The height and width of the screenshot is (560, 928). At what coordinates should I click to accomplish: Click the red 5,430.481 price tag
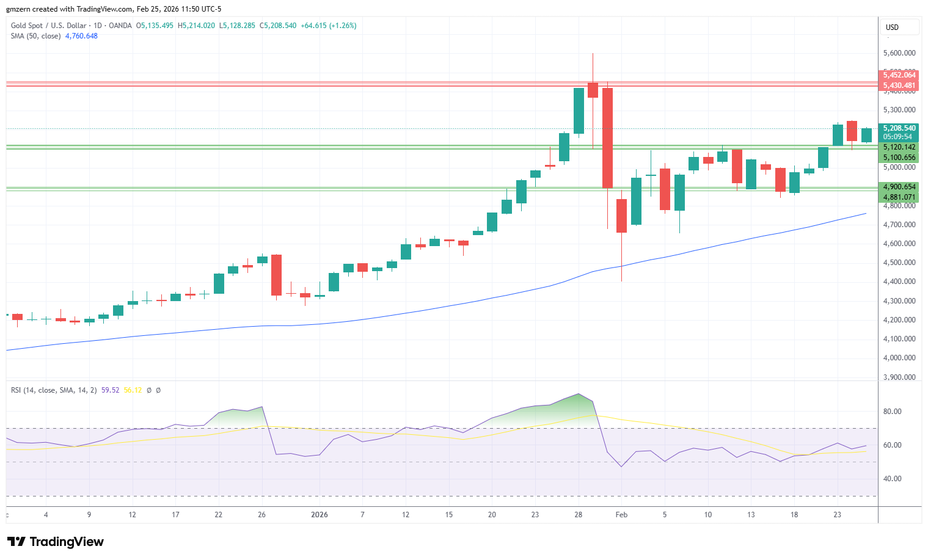pos(898,85)
